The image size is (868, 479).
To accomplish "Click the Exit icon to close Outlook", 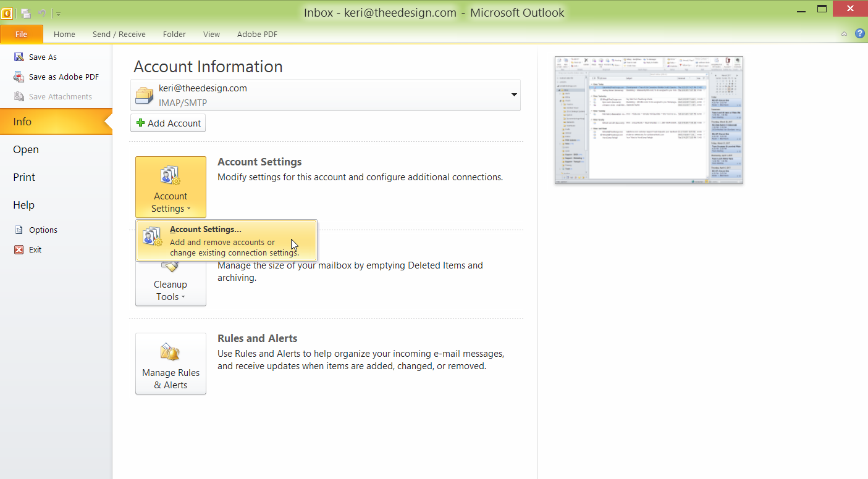I will (x=19, y=249).
